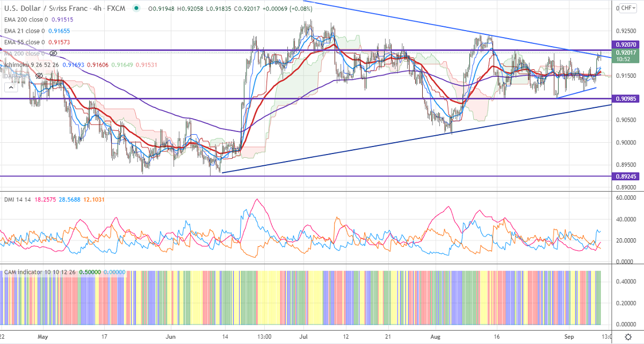Viewport: 644px width, 344px height.
Task: Click the Jun label on time axis
Action: tap(170, 336)
